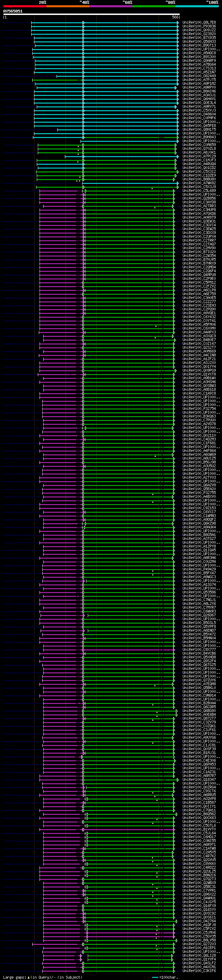Screen dimensions: 222x980
Task: Select hit label UniRef100_P49429
Action: click(x=199, y=569)
